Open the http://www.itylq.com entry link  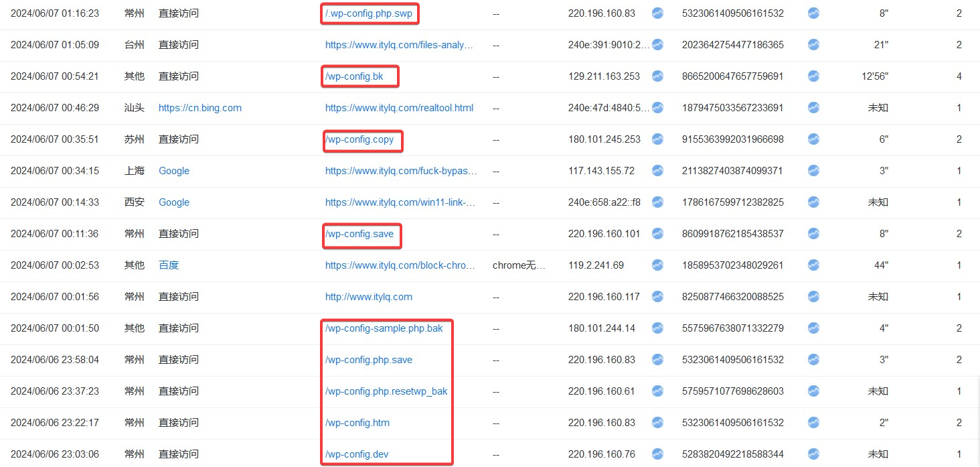[x=368, y=297]
